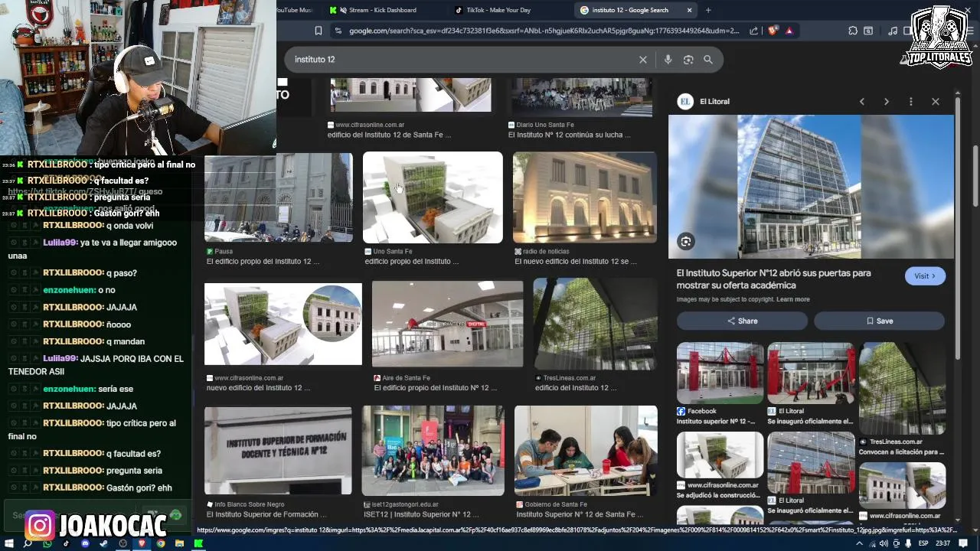Viewport: 980px width, 551px height.
Task: Open the 23:37 taskbar clock
Action: [943, 543]
